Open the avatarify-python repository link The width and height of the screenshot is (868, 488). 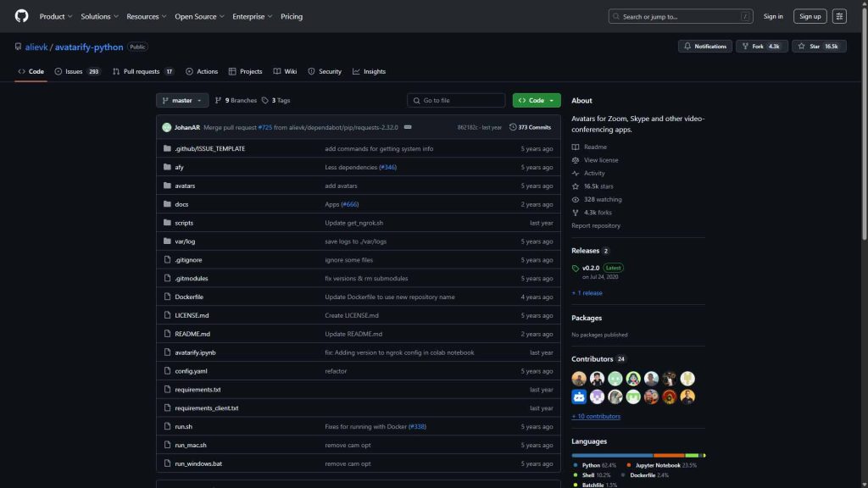pyautogui.click(x=89, y=47)
